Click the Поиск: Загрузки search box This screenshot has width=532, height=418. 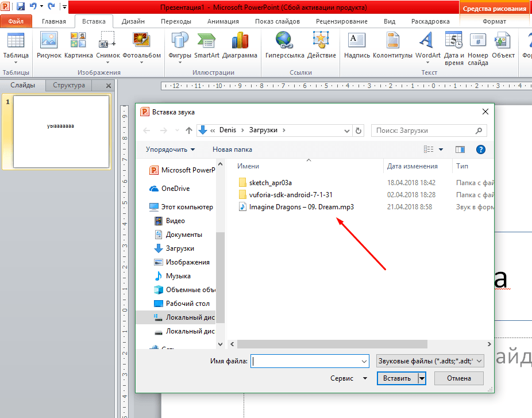[429, 131]
